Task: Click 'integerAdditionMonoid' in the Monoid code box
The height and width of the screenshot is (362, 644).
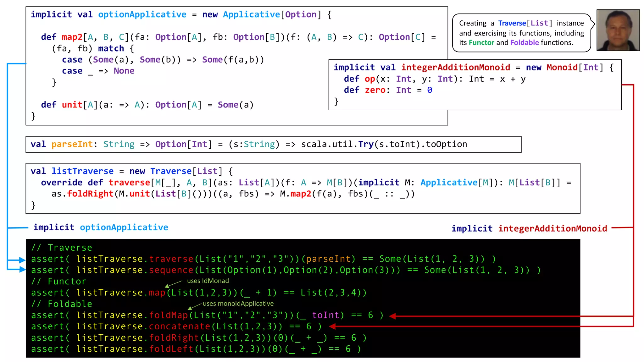Action: pos(456,68)
